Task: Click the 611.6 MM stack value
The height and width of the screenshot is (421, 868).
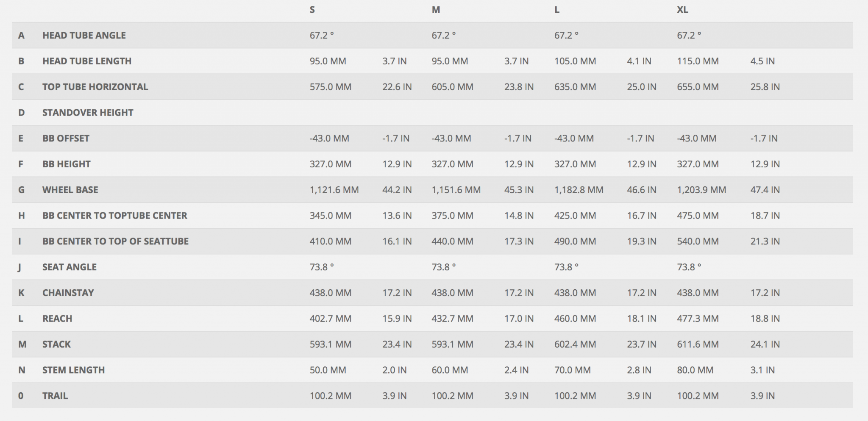Action: 698,344
